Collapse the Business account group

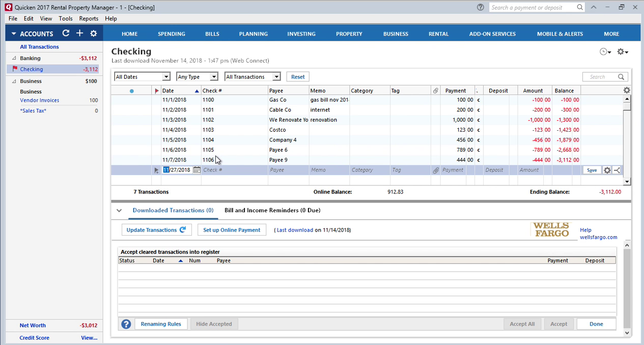click(x=14, y=81)
